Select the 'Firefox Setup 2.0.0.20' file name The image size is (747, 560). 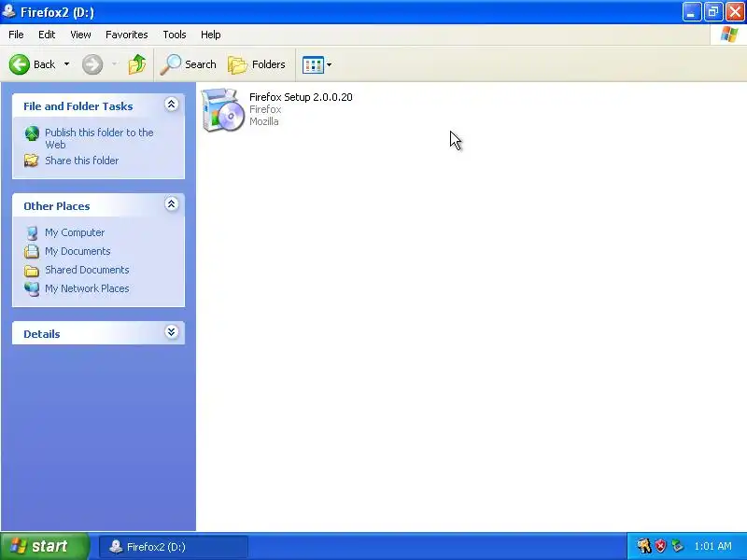pyautogui.click(x=301, y=97)
